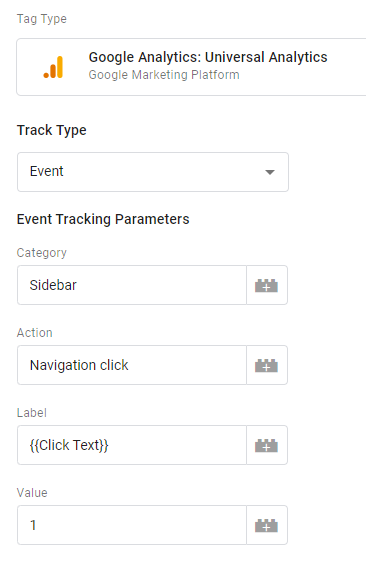Click the Google Marketing Platform subtitle
Viewport: 366px width, 562px height.
164,75
